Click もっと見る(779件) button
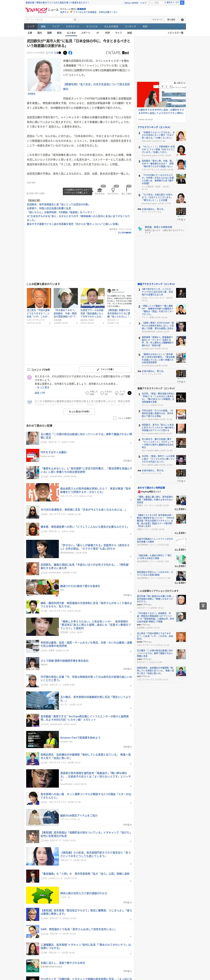210x980 pixels. [x=79, y=412]
